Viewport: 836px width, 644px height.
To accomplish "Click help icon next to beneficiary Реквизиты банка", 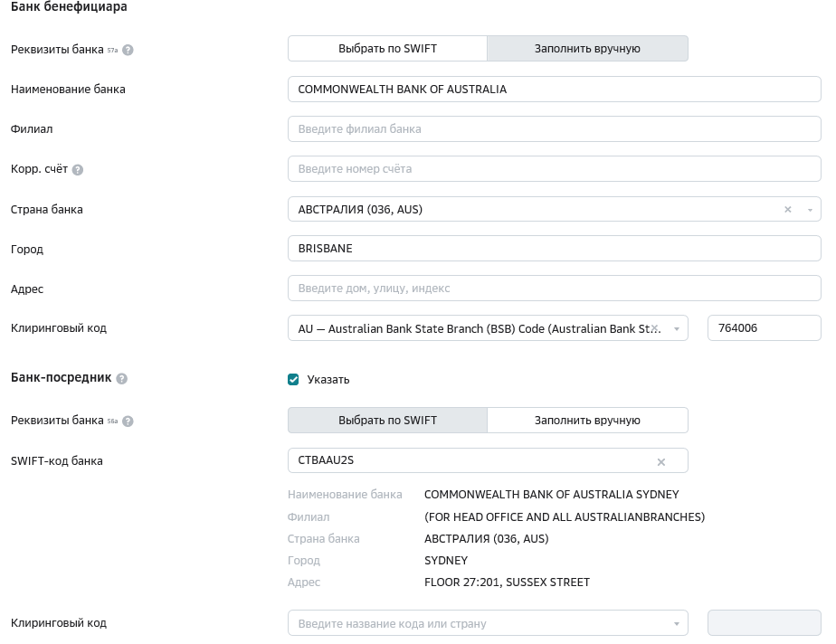I will (128, 50).
